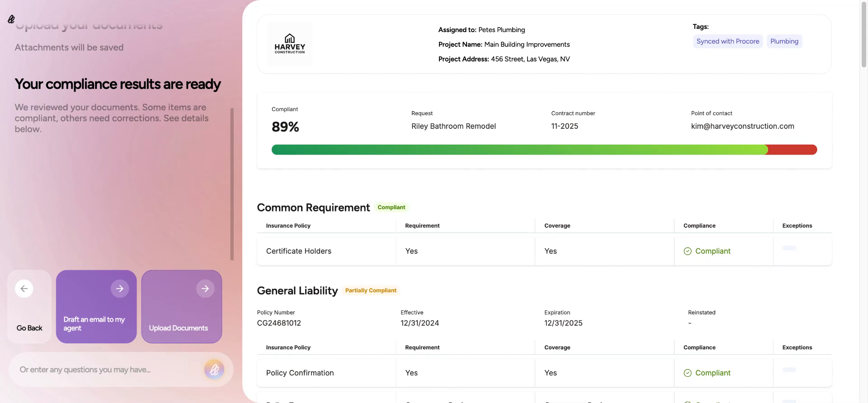Click the policy number CG24681012
This screenshot has height=403, width=868.
pyautogui.click(x=279, y=323)
